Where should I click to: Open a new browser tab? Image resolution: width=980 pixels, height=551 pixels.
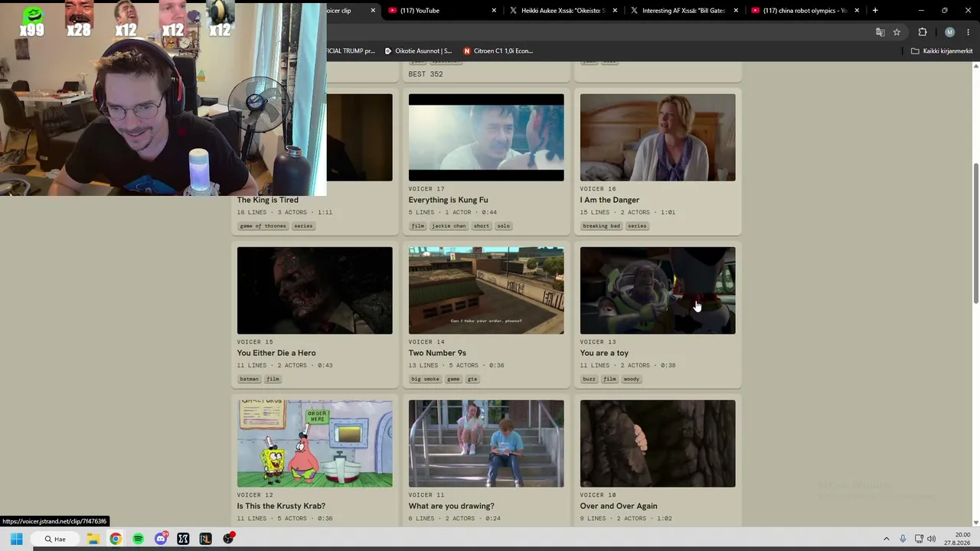(875, 11)
